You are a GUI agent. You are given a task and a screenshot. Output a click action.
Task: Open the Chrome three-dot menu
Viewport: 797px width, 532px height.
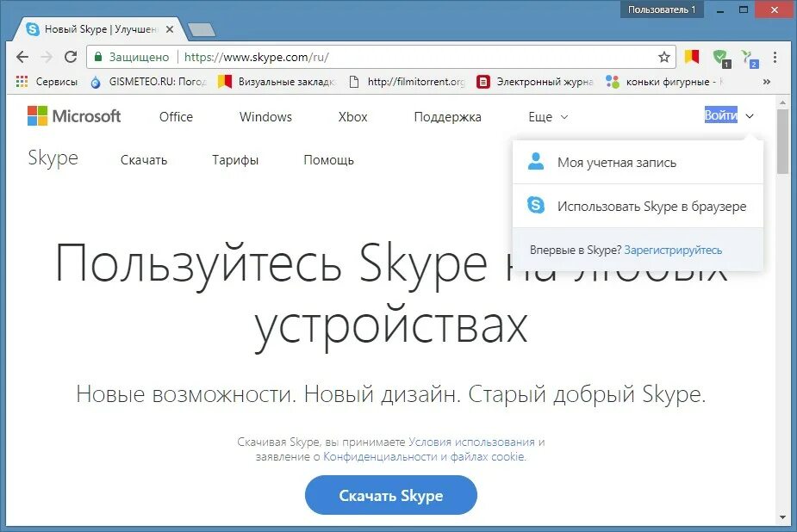[x=775, y=57]
